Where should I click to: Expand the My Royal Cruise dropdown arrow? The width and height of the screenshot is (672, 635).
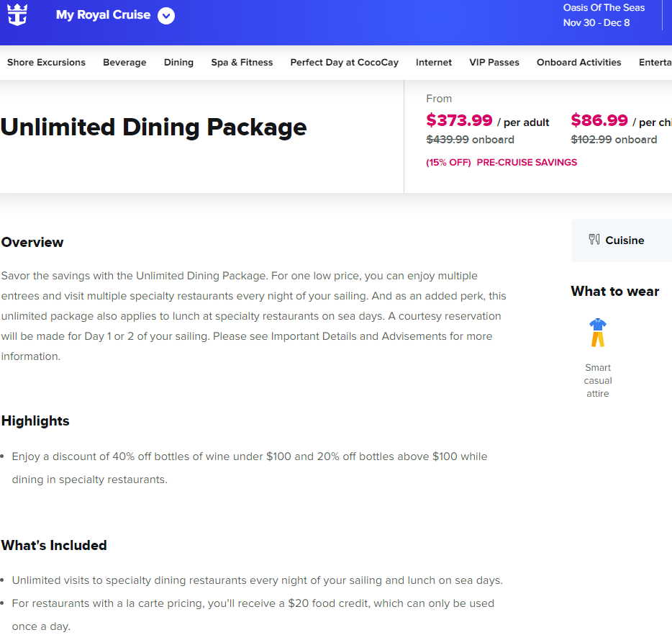(166, 16)
